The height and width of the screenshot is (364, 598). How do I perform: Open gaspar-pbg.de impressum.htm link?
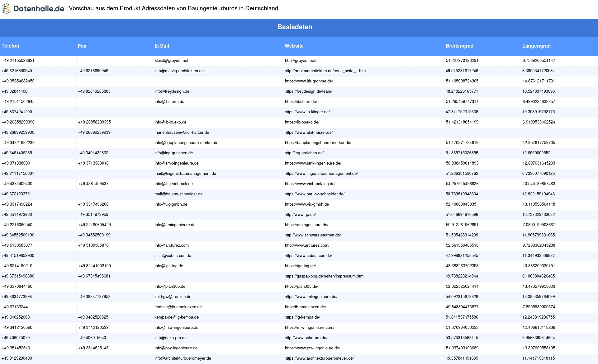coord(324,276)
